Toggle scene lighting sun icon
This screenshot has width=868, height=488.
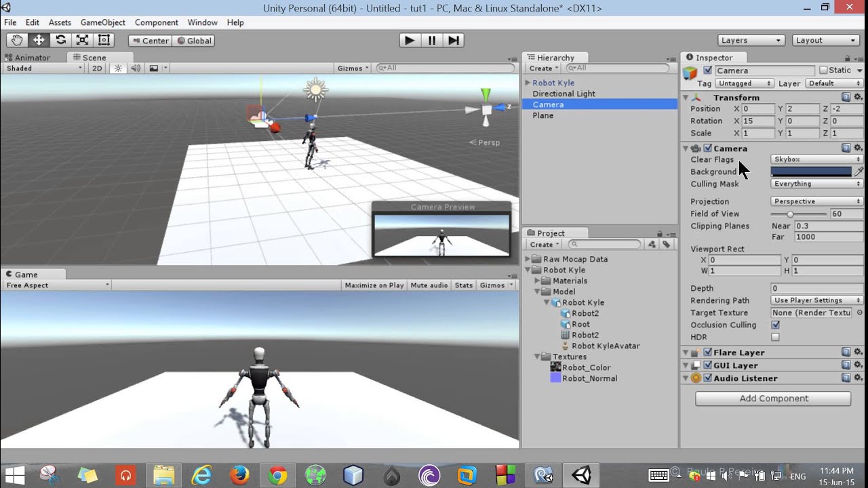pyautogui.click(x=118, y=68)
